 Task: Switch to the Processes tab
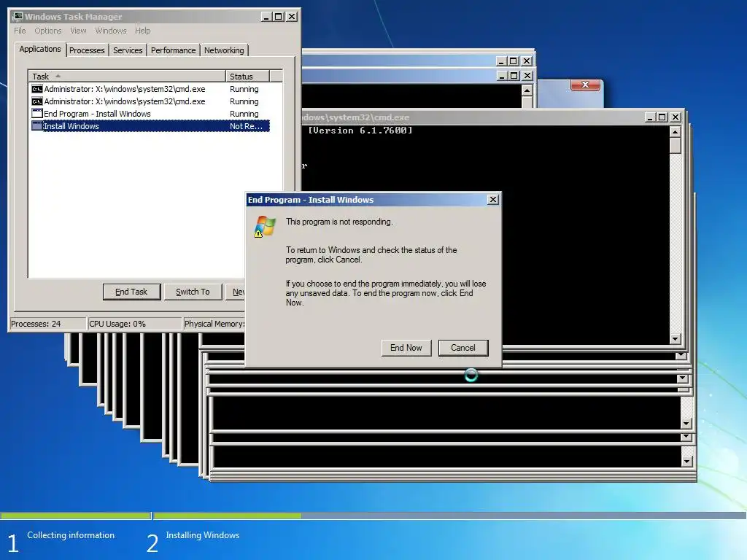point(87,50)
